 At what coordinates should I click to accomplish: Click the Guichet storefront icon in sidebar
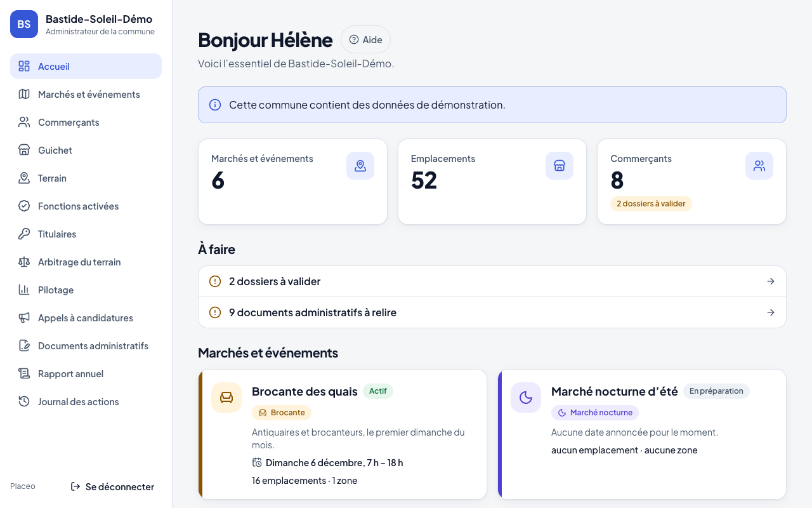(24, 150)
